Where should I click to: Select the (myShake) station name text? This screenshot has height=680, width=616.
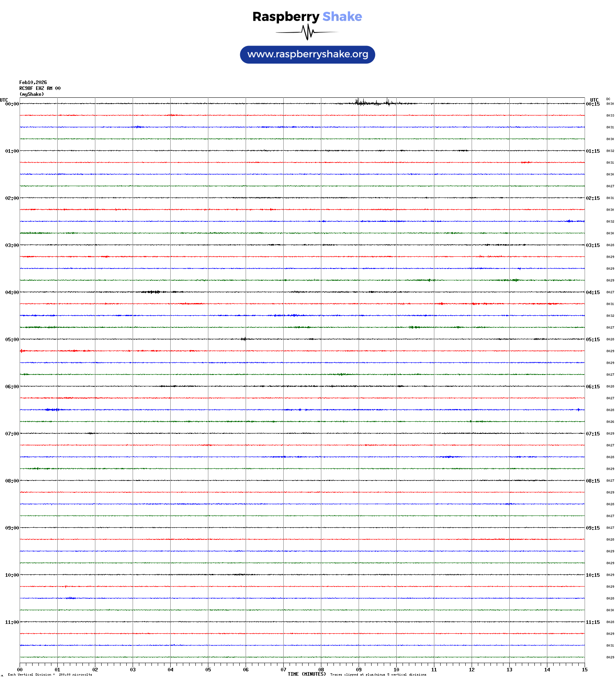pos(32,94)
